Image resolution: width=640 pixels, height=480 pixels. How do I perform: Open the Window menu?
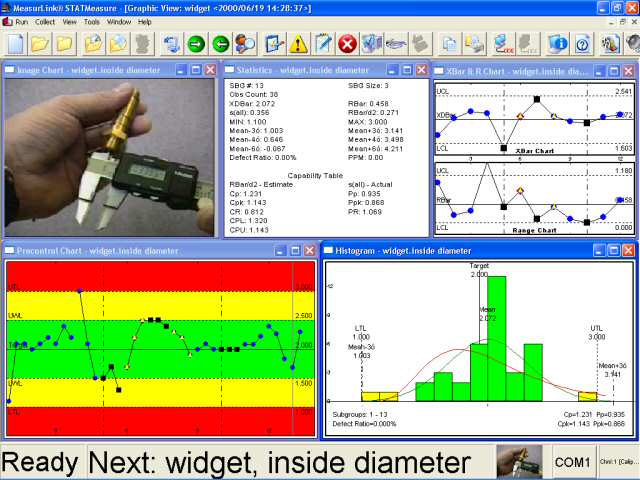click(x=119, y=21)
